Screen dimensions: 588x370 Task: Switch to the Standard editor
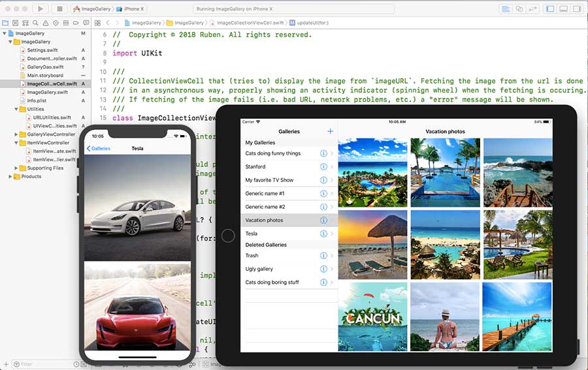tap(506, 8)
